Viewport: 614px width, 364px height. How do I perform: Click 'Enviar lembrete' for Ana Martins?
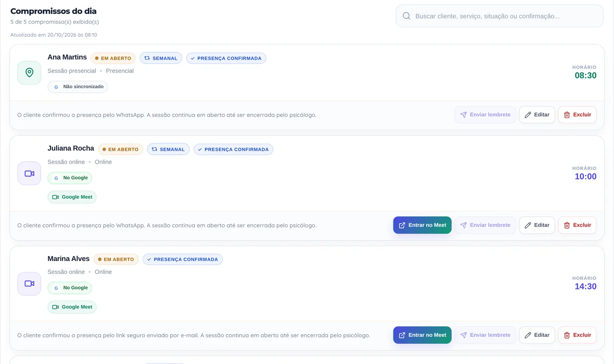tap(485, 114)
